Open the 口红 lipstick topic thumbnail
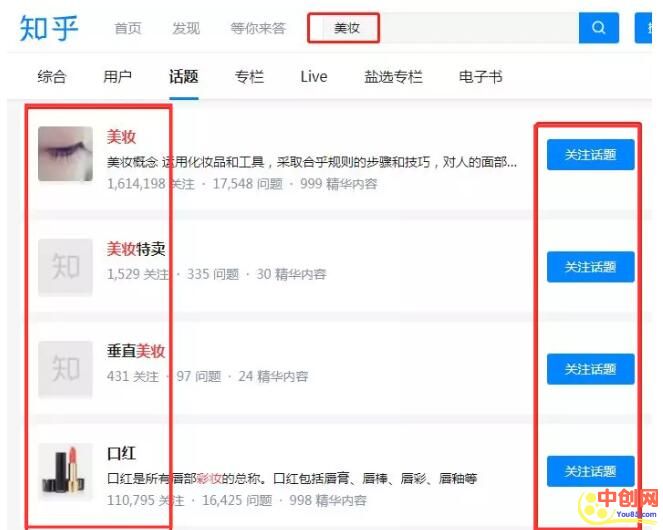The image size is (663, 530). pyautogui.click(x=65, y=471)
